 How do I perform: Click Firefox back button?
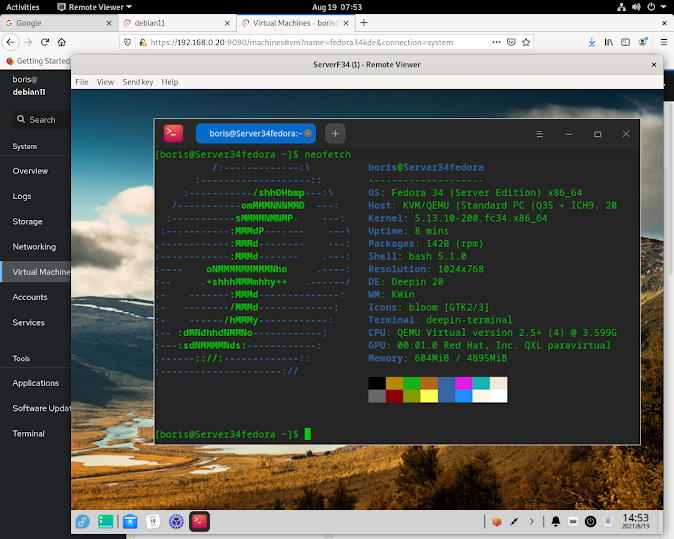tap(11, 42)
